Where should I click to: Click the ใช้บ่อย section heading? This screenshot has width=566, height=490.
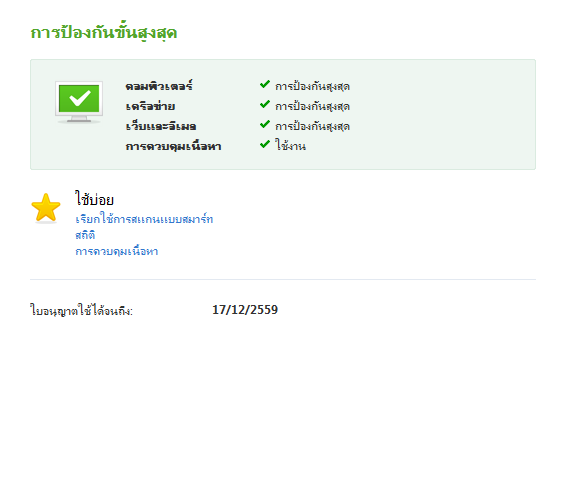point(94,199)
